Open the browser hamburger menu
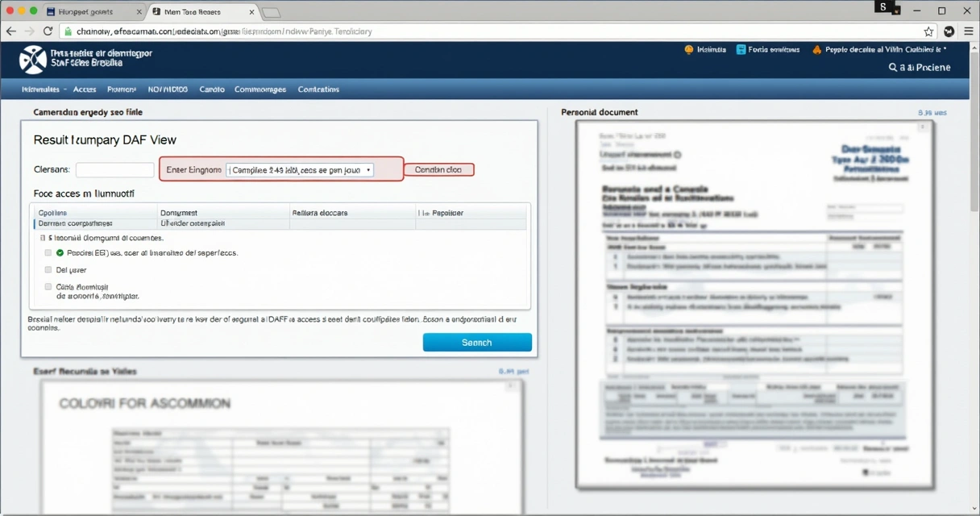Viewport: 980px width, 516px height. tap(967, 31)
